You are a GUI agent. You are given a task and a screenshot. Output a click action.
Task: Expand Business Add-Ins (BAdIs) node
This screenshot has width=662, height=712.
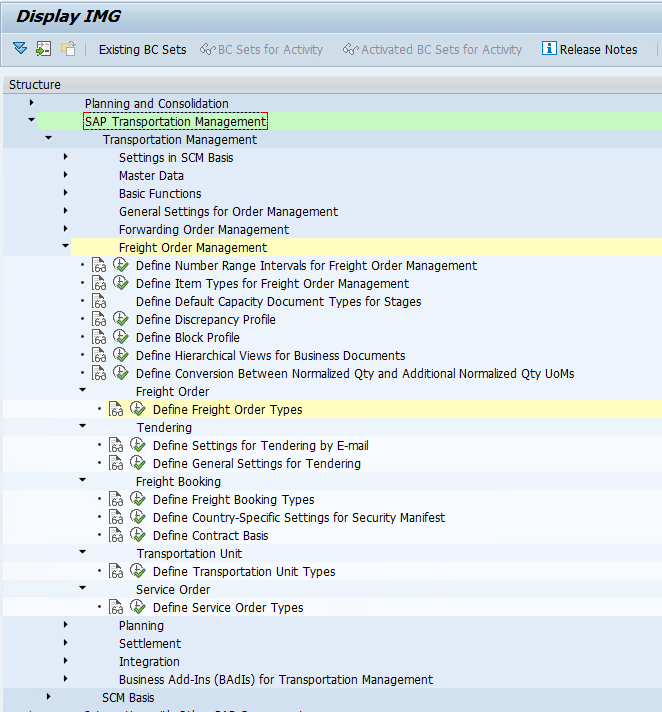tap(65, 679)
